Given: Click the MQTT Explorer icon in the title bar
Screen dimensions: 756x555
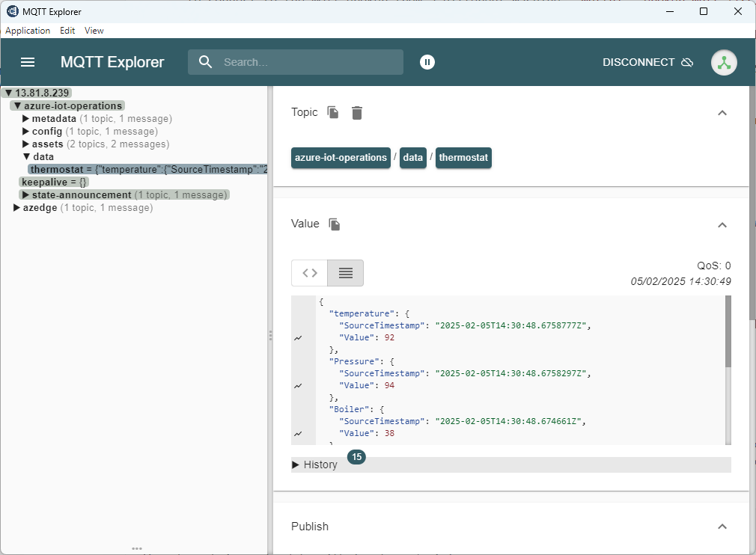Looking at the screenshot, I should 10,11.
